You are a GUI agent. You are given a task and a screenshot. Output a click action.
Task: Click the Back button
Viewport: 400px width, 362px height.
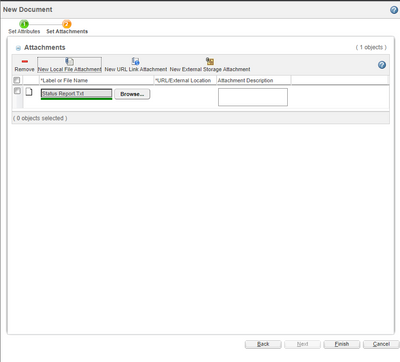[x=263, y=344]
